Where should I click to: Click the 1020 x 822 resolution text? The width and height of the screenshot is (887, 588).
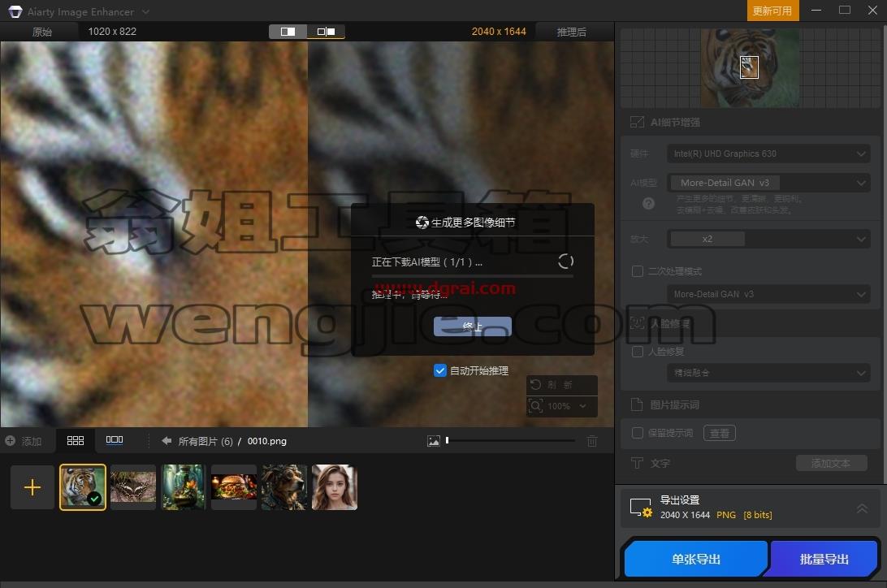point(112,32)
